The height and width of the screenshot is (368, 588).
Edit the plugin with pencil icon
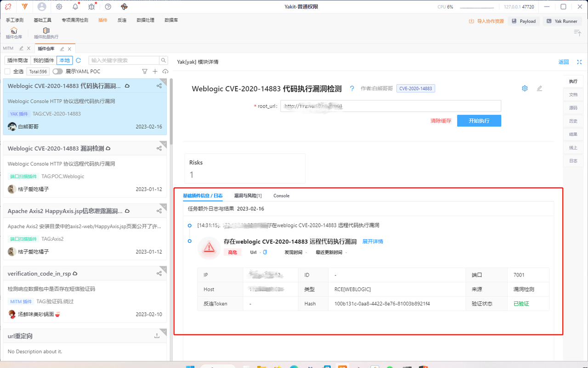(x=539, y=88)
